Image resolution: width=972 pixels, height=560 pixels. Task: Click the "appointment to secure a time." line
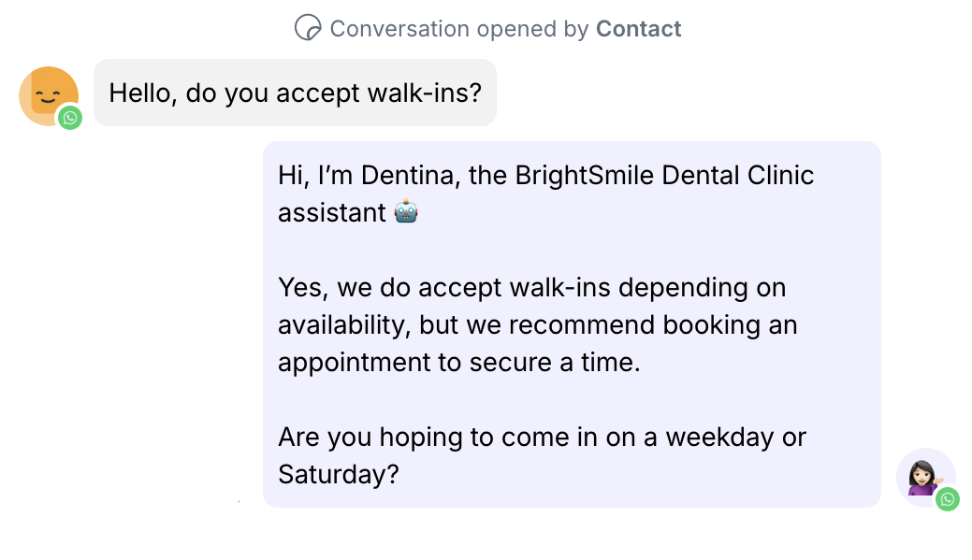(x=458, y=362)
